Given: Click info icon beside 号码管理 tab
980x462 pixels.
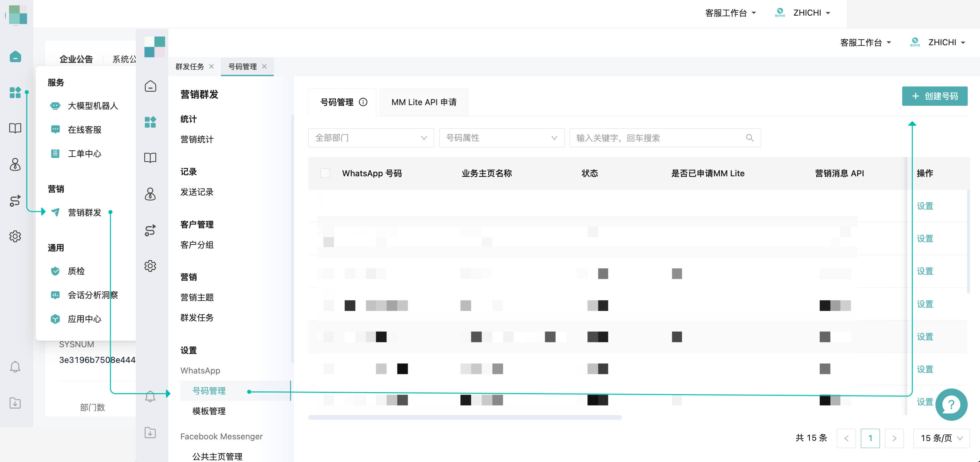Looking at the screenshot, I should coord(363,102).
